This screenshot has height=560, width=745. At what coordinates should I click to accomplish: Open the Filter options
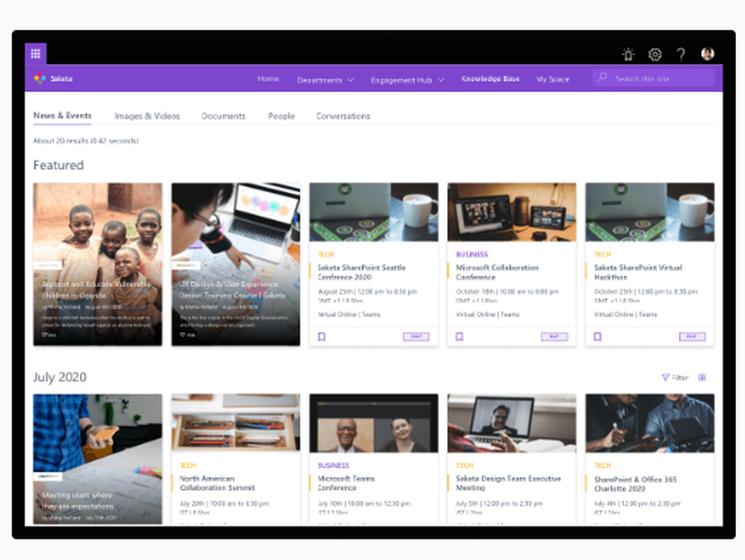(675, 378)
